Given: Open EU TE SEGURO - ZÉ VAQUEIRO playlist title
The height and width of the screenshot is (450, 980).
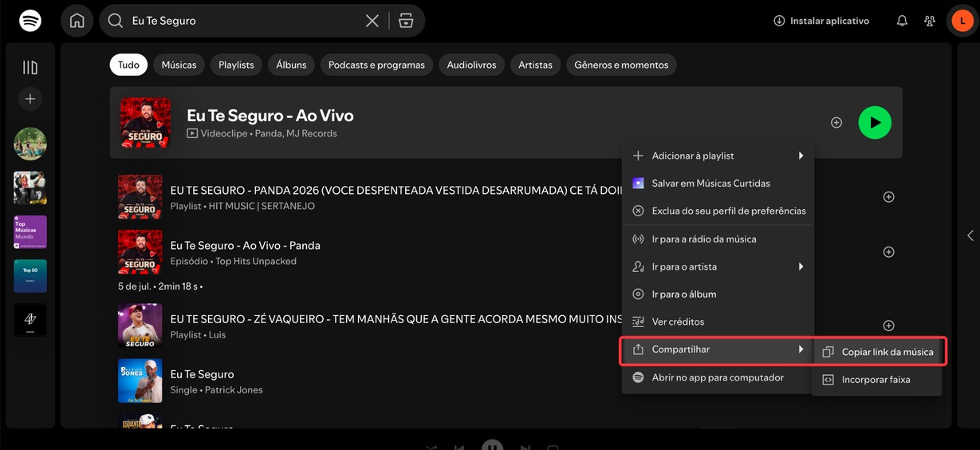Looking at the screenshot, I should click(396, 319).
